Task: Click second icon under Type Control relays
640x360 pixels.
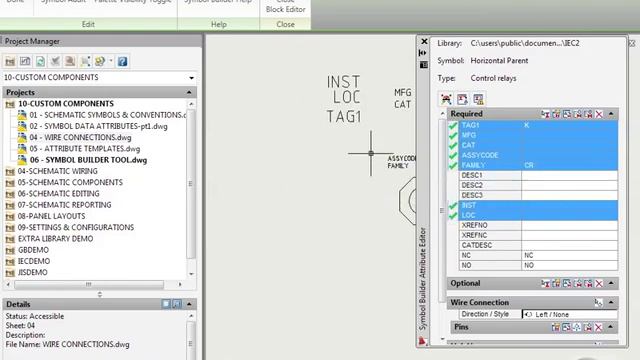Action: click(x=462, y=99)
